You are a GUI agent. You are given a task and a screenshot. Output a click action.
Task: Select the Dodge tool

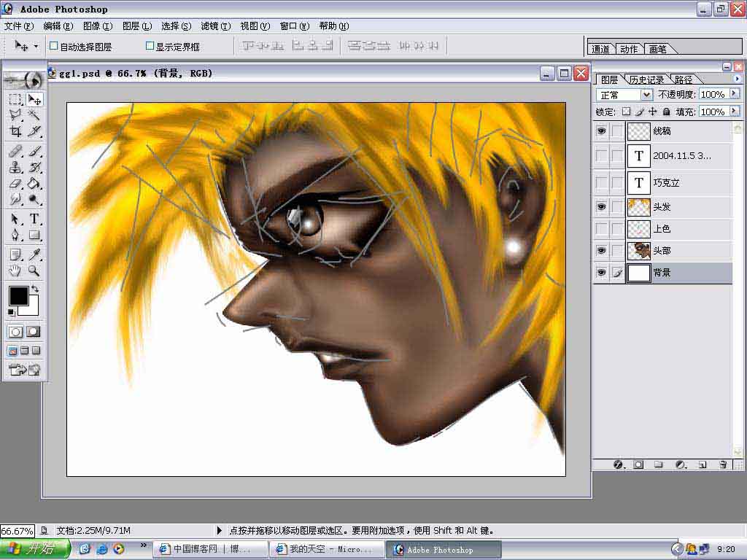point(34,198)
